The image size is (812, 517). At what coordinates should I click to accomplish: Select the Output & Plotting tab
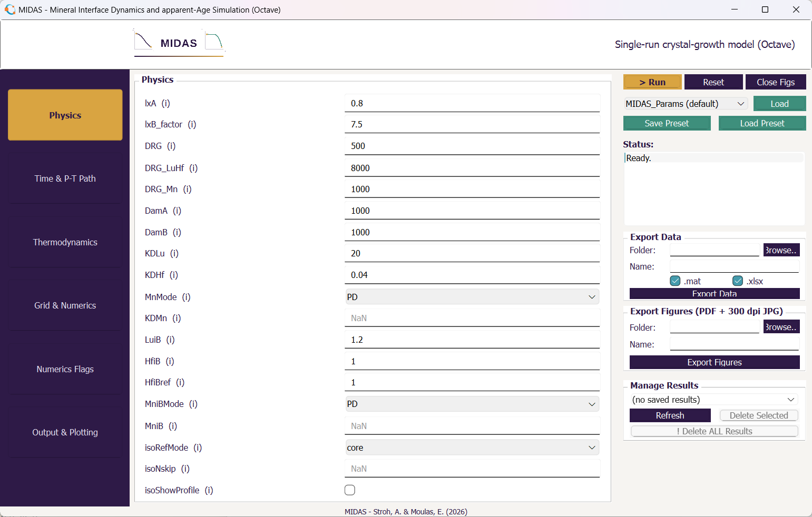click(65, 432)
